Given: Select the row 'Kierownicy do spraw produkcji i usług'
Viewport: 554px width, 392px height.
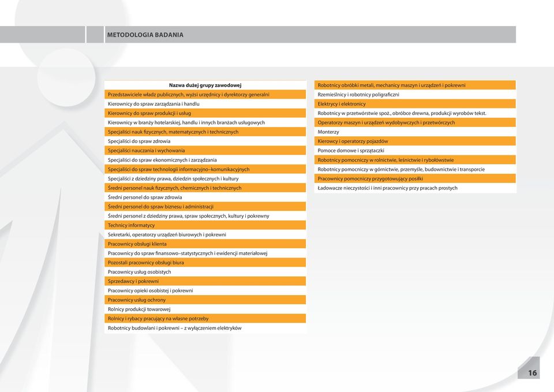Looking at the screenshot, I should (x=205, y=113).
